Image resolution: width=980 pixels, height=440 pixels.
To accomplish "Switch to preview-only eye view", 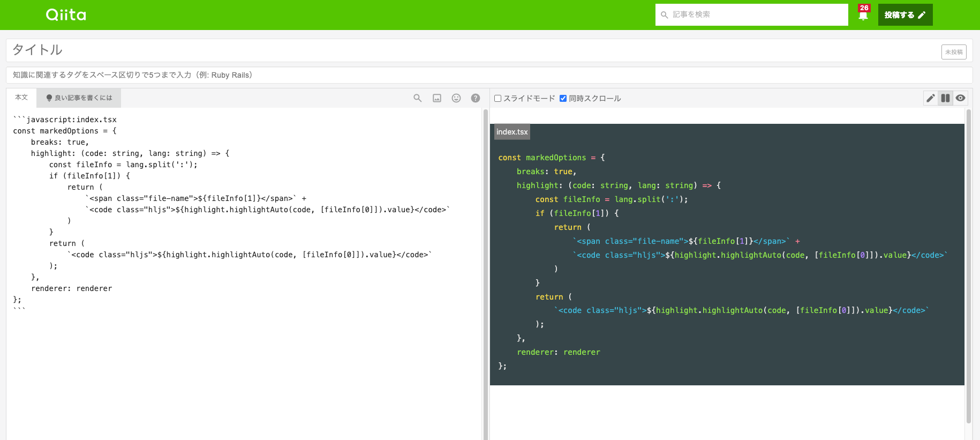I will click(x=961, y=98).
